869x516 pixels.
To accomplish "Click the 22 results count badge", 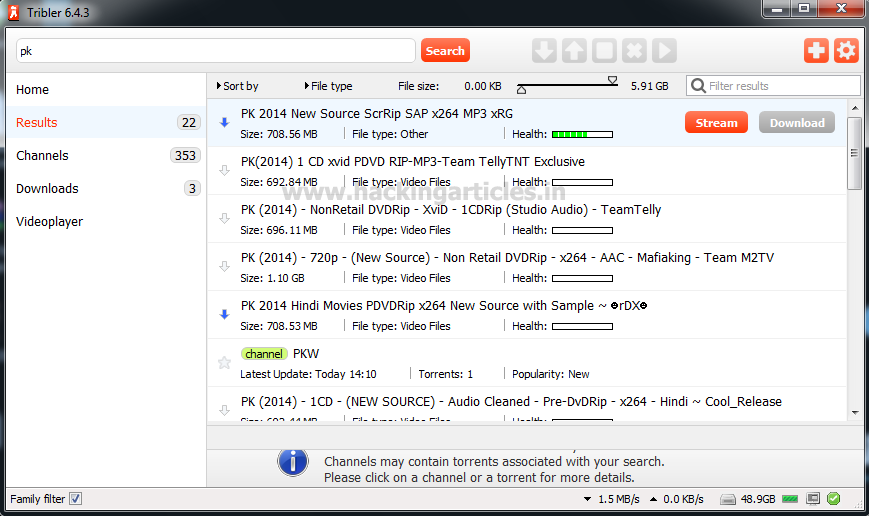I will click(x=189, y=122).
